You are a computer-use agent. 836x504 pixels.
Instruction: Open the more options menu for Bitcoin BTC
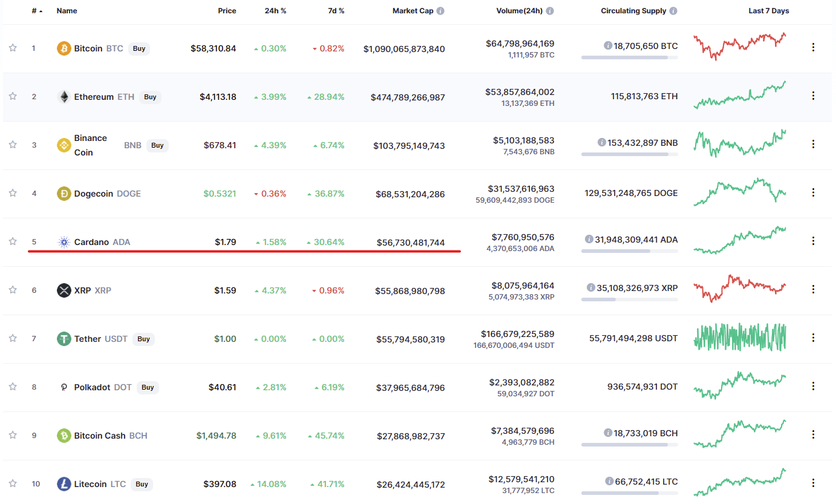(814, 47)
